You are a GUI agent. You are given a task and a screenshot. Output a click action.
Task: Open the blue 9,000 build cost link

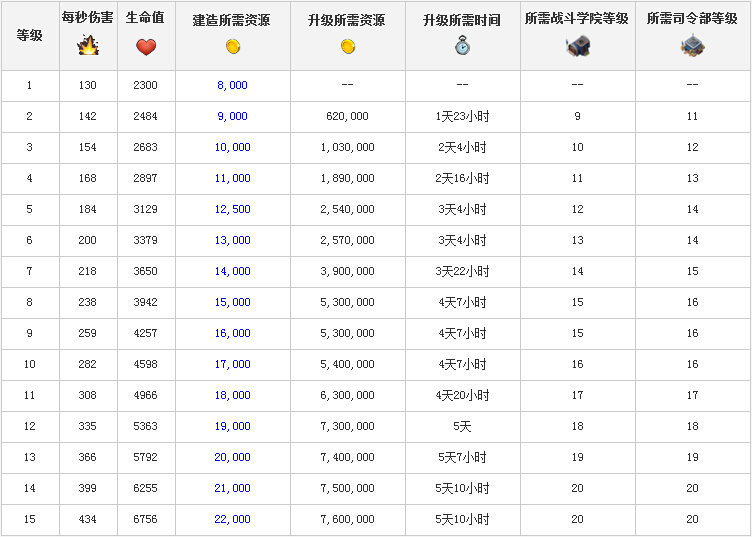(x=233, y=117)
